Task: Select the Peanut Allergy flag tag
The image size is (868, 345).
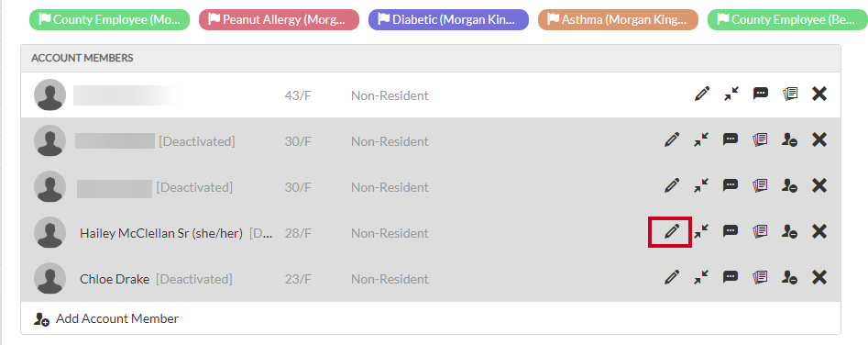Action: pyautogui.click(x=279, y=20)
